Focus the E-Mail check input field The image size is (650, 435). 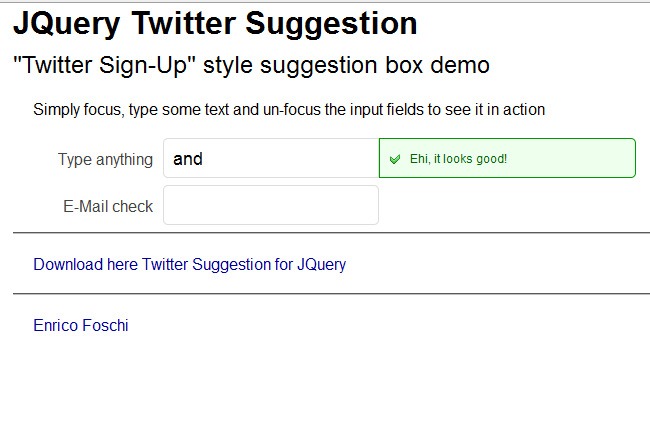pyautogui.click(x=270, y=205)
